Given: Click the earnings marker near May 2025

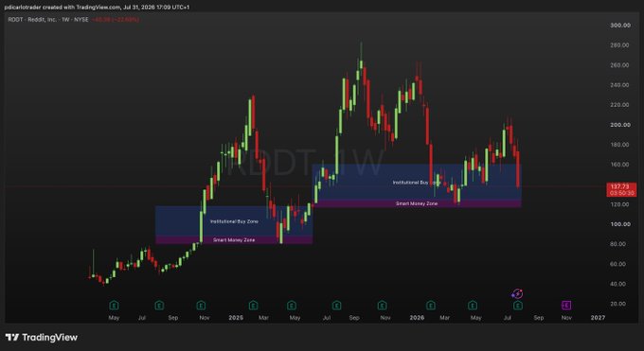Looking at the screenshot, I should (291, 306).
